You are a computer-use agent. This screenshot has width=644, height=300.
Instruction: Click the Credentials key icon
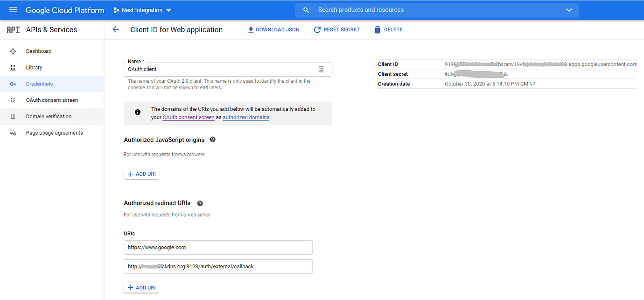[x=13, y=84]
